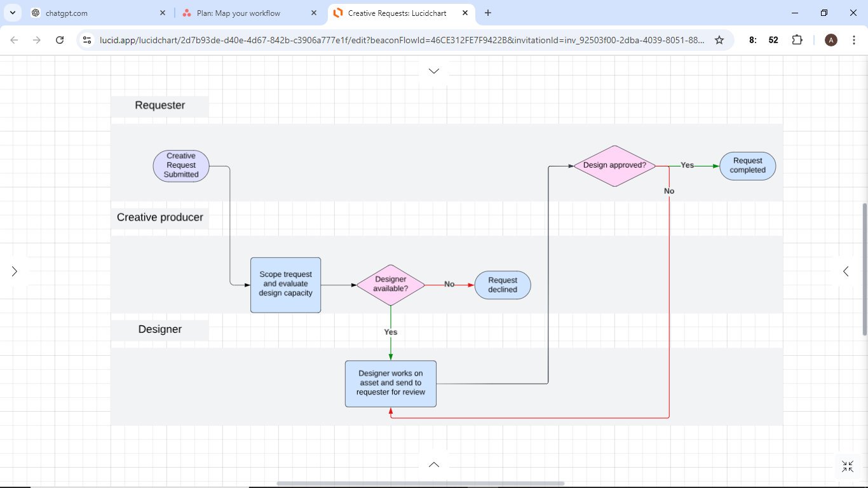Expand the bottom panel chevron
Screen dimensions: 868x488
coord(434,464)
